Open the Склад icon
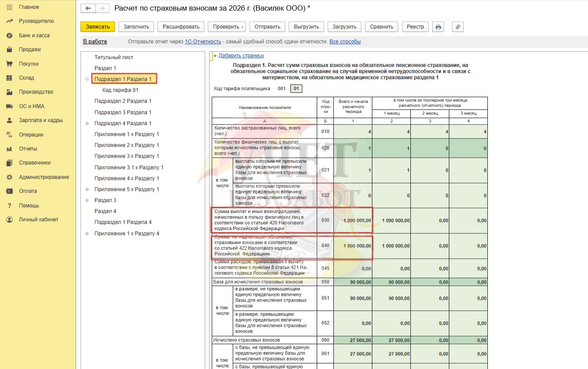 [x=9, y=78]
